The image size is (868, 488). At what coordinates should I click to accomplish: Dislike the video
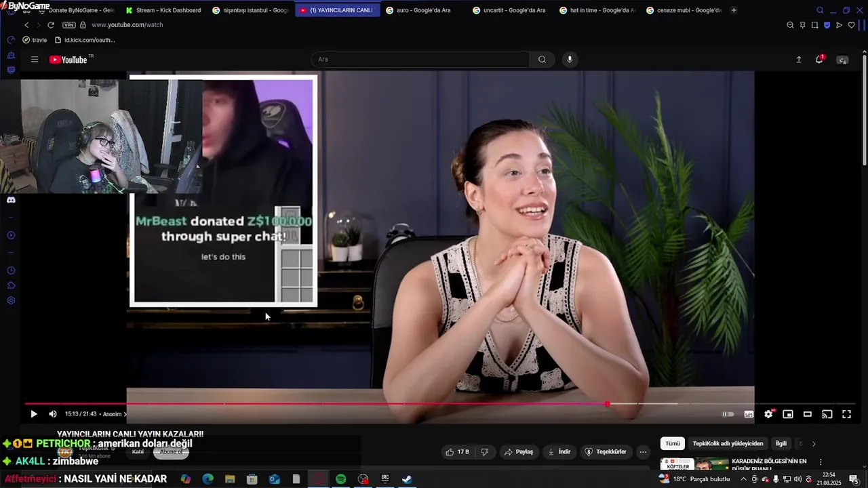[x=484, y=452]
